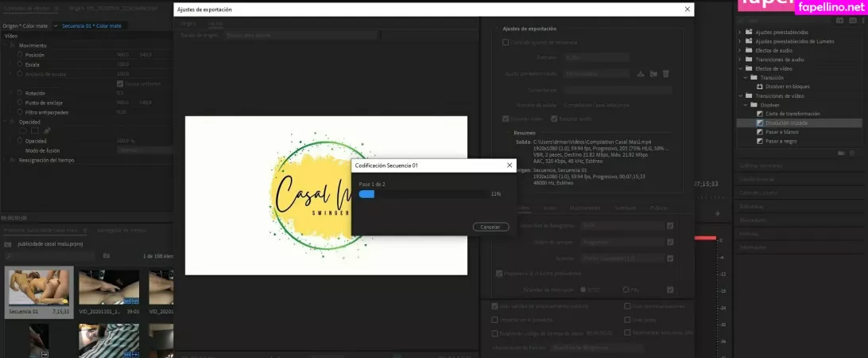Toggle the Importar en el proyecto checkbox
The height and width of the screenshot is (358, 868).
(494, 320)
